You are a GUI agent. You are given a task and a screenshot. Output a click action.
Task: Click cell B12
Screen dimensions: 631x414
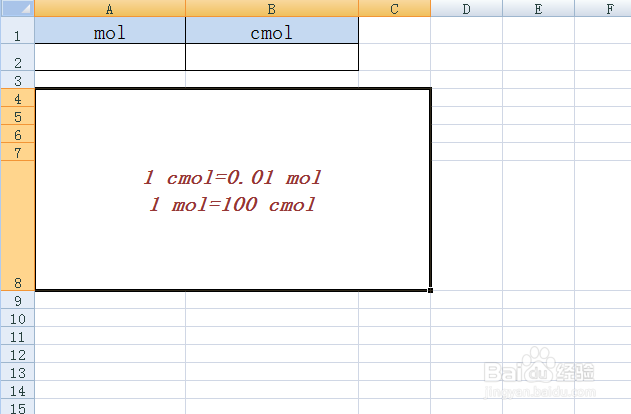(x=272, y=354)
